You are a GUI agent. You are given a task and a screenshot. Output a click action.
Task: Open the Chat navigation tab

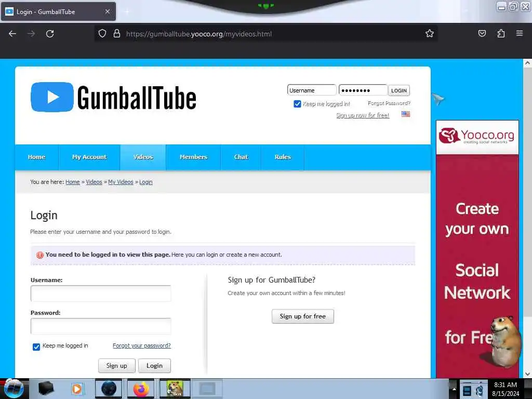(x=241, y=157)
